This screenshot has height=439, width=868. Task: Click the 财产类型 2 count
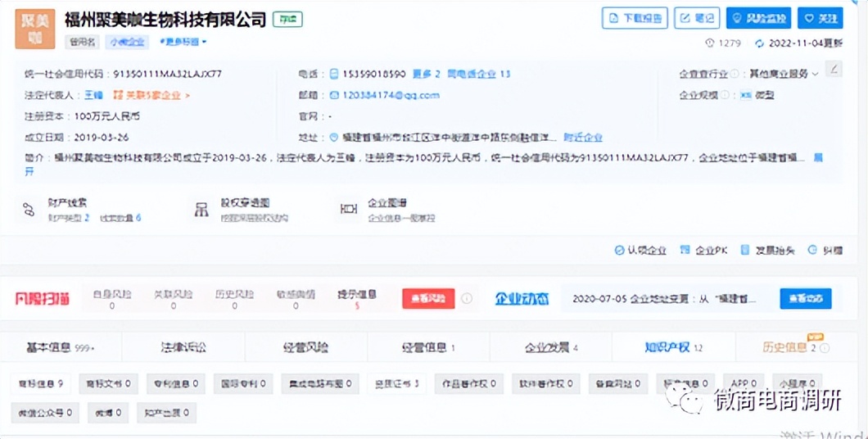[69, 218]
